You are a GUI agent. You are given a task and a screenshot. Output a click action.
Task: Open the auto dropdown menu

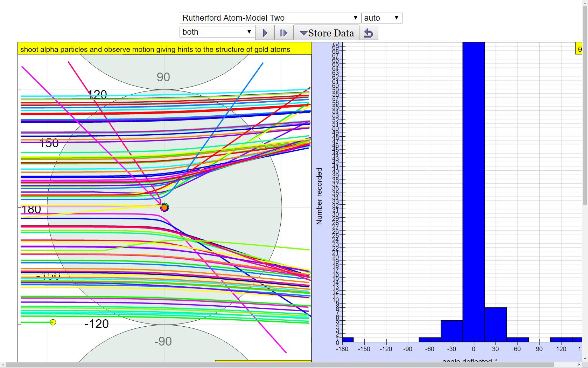point(382,18)
